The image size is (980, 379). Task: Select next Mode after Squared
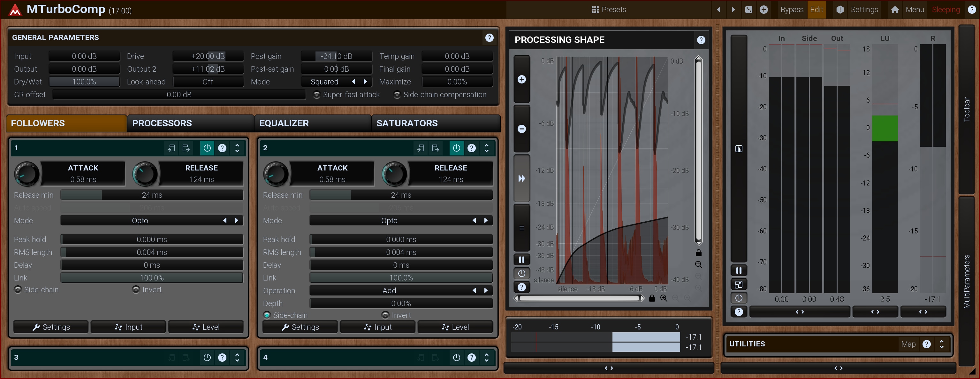(365, 82)
